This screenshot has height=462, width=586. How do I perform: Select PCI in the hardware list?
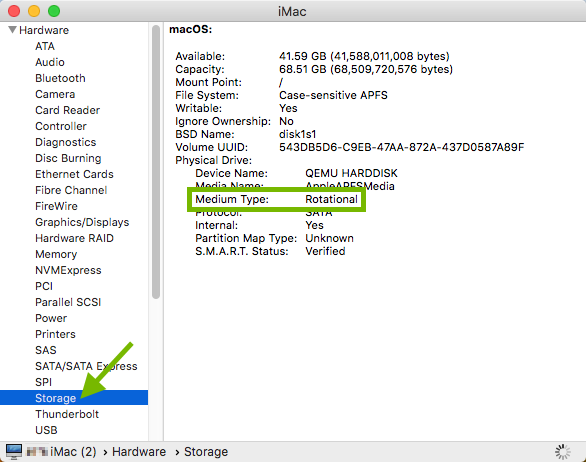click(44, 286)
